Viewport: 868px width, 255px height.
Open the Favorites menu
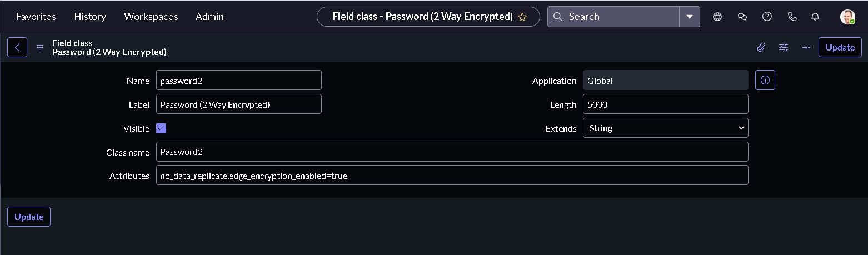point(36,17)
